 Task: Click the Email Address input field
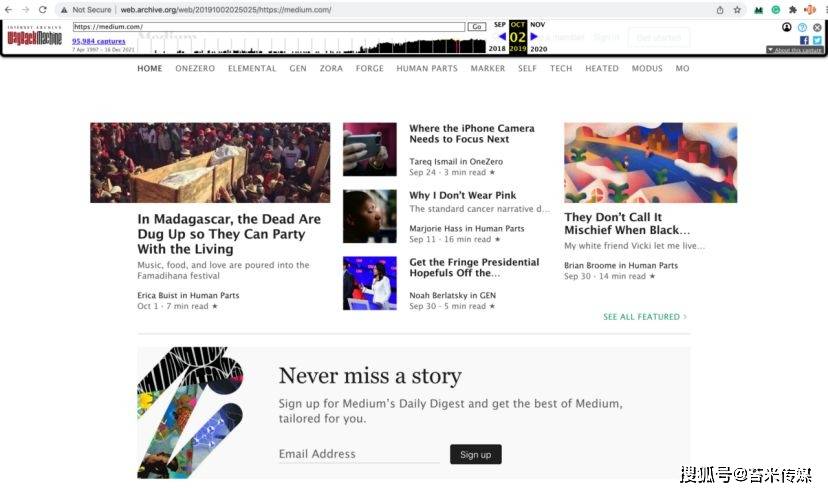(359, 454)
